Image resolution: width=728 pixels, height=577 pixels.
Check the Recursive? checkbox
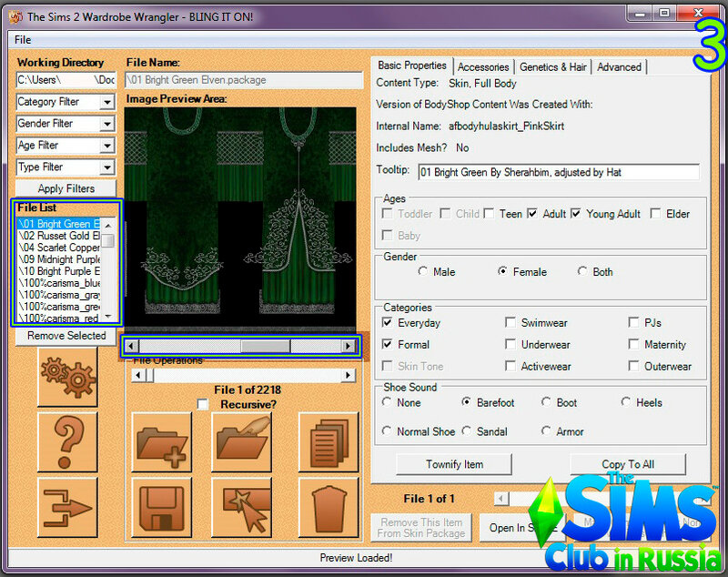203,404
